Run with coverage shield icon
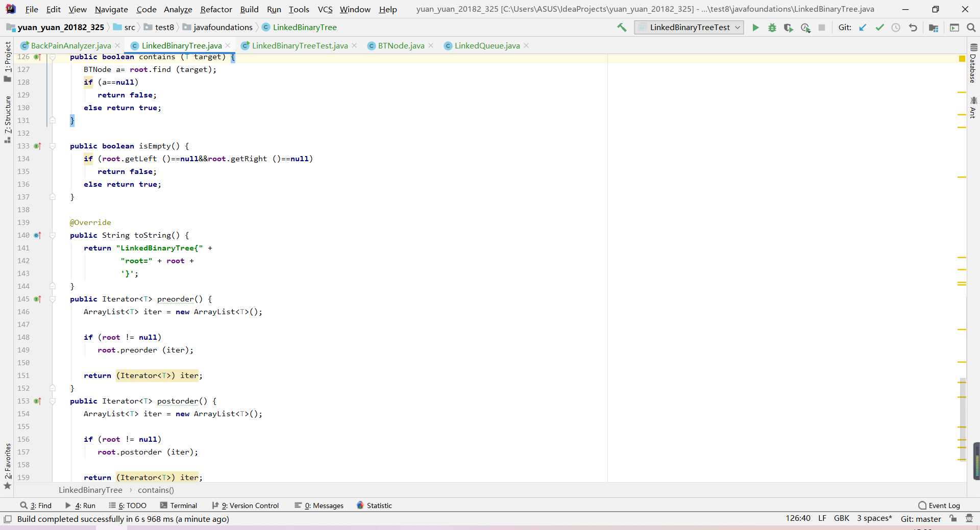 [789, 28]
